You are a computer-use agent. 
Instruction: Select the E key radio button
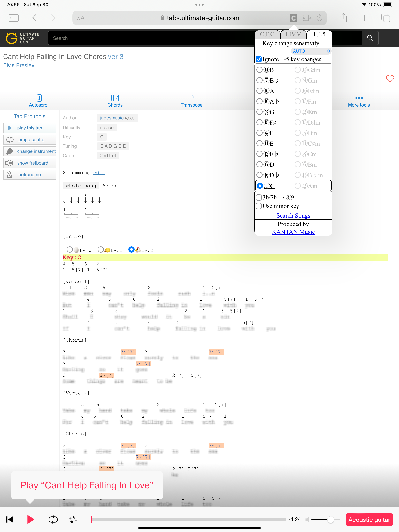(260, 143)
